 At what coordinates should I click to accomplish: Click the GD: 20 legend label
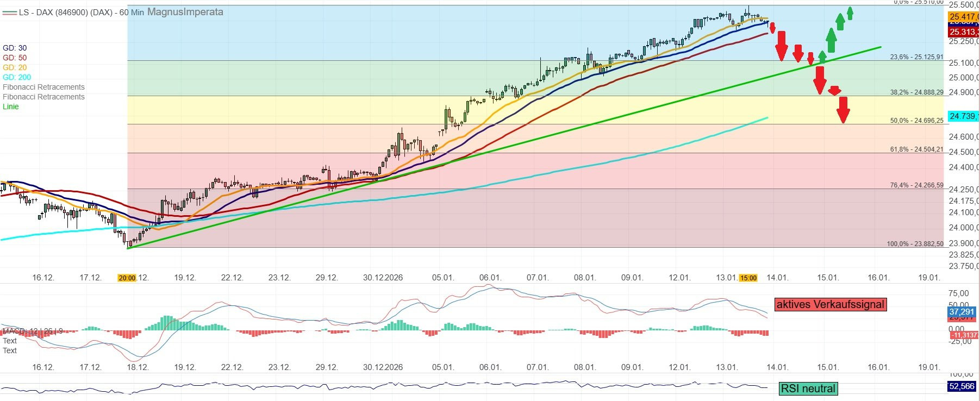point(15,67)
